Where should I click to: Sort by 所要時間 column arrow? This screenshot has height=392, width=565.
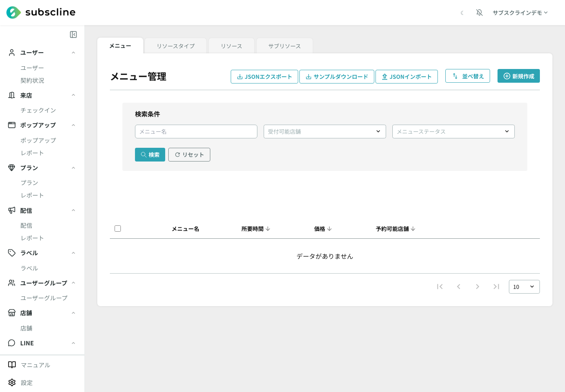click(268, 229)
